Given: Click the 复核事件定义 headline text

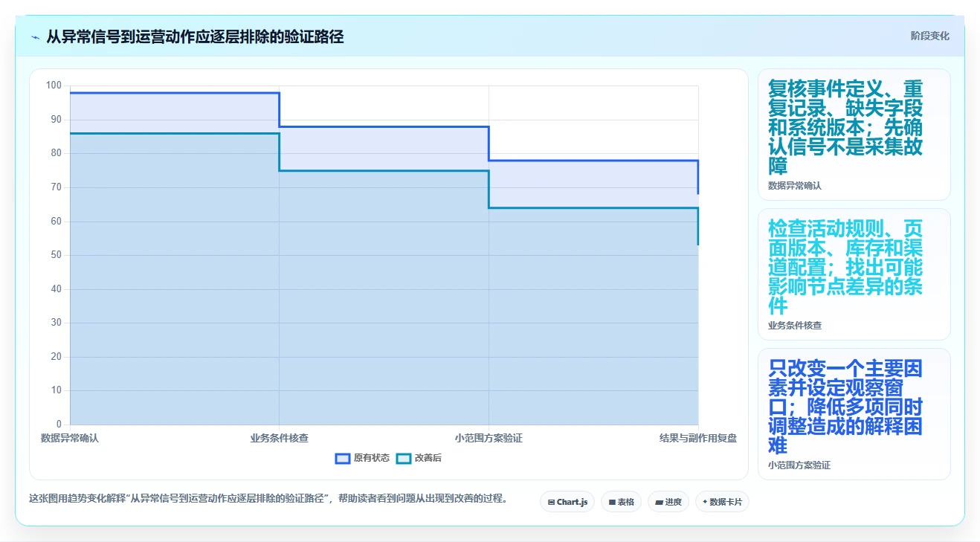Looking at the screenshot, I should point(845,127).
